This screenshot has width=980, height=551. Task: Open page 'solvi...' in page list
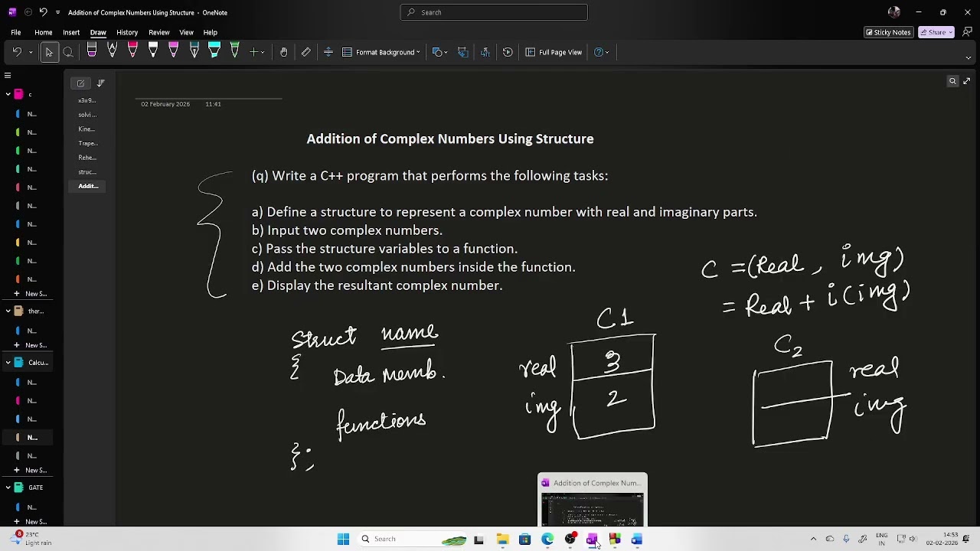(x=87, y=115)
